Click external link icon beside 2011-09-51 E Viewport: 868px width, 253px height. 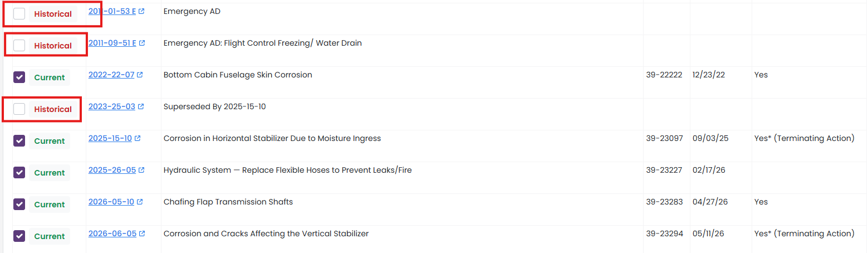(142, 43)
